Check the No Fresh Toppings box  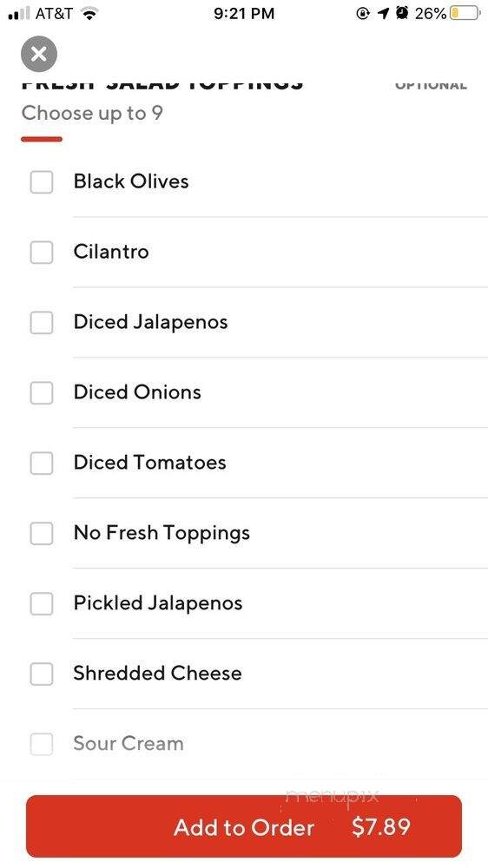[42, 534]
